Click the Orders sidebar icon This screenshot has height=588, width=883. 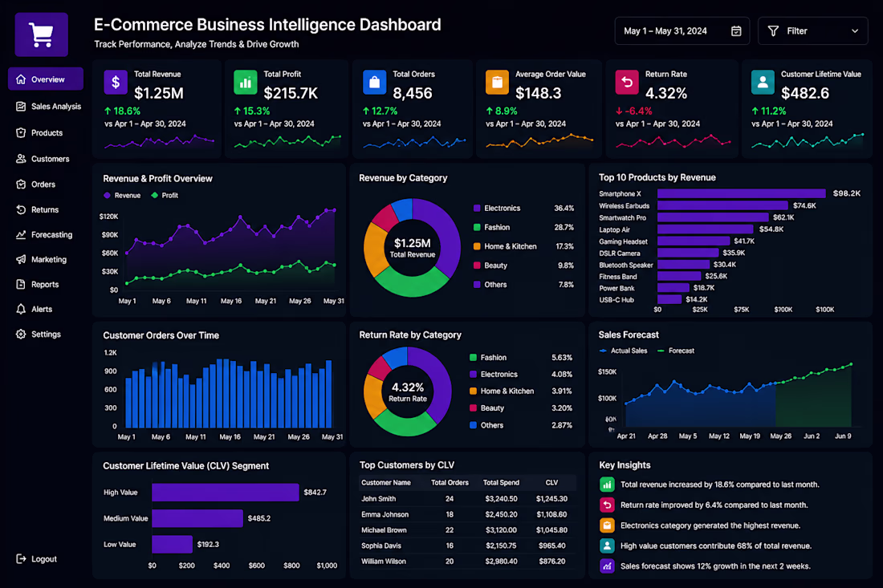click(x=21, y=184)
